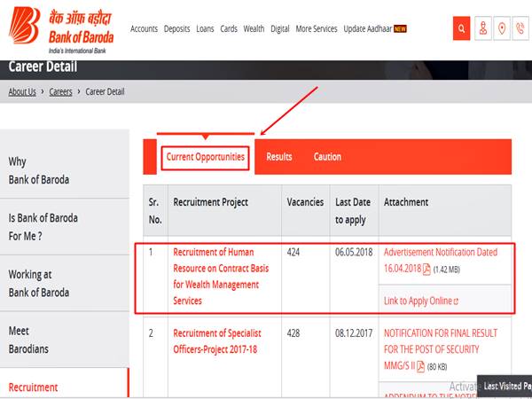Open the Deposits menu
The height and width of the screenshot is (399, 532).
[x=176, y=29]
